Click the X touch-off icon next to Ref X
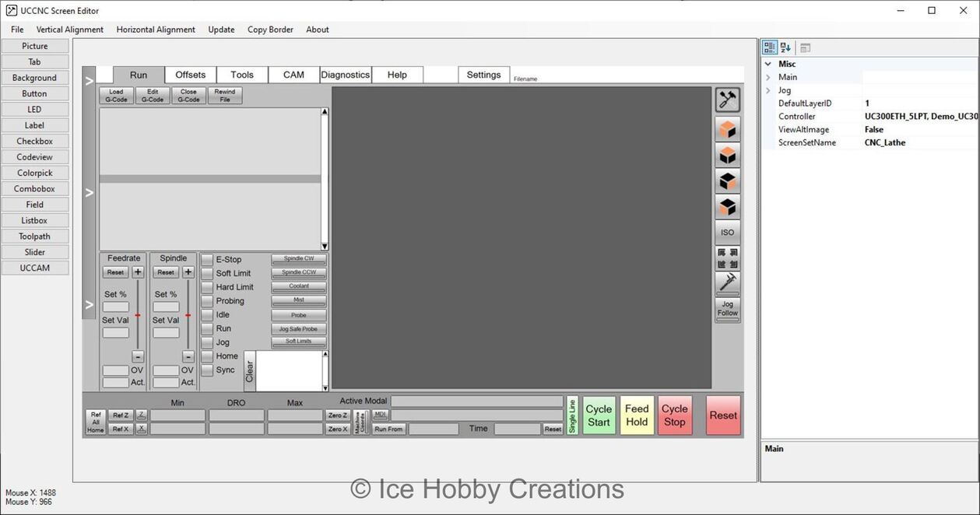 point(142,429)
